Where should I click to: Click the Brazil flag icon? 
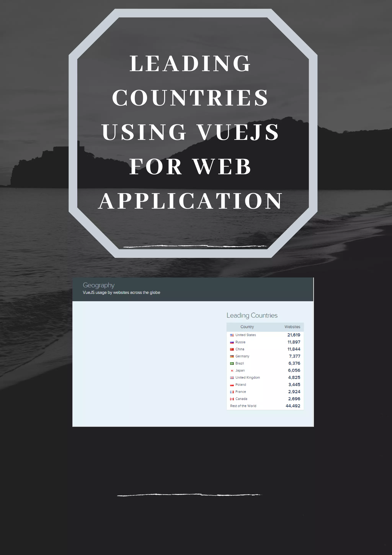tap(232, 363)
